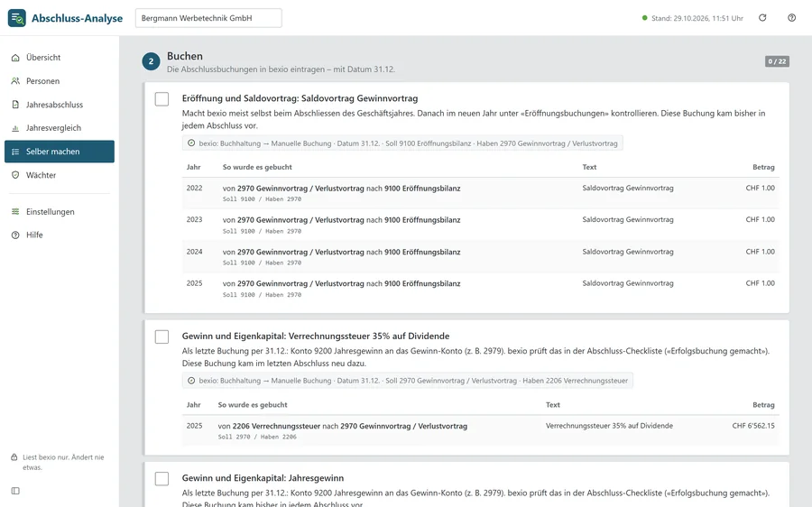The image size is (812, 507).
Task: Collapse sidebar with the panel toggle icon
Action: click(x=15, y=491)
